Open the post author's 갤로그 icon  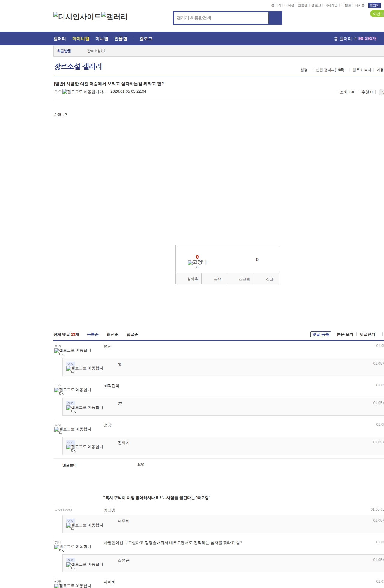pos(83,92)
